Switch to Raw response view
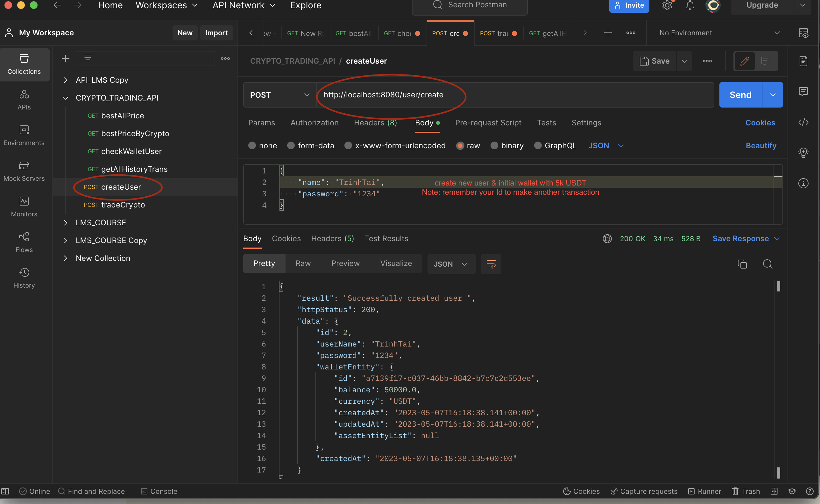The width and height of the screenshot is (820, 504). (302, 263)
